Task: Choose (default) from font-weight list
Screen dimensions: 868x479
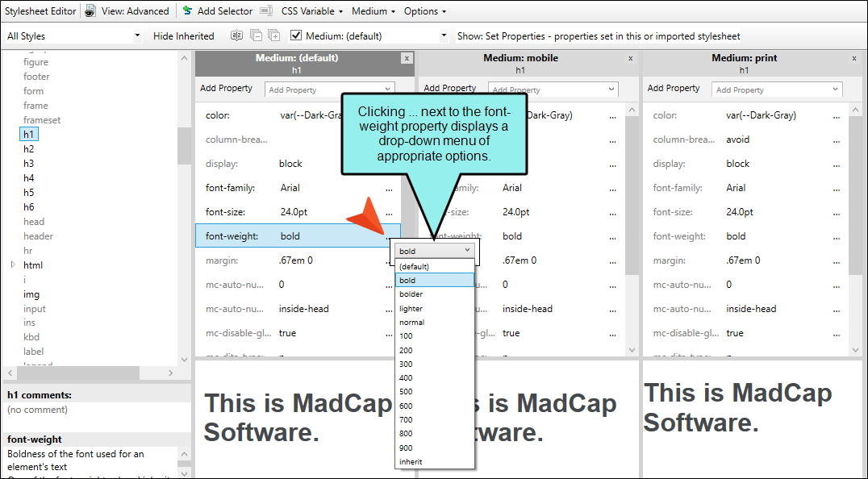Action: (435, 267)
